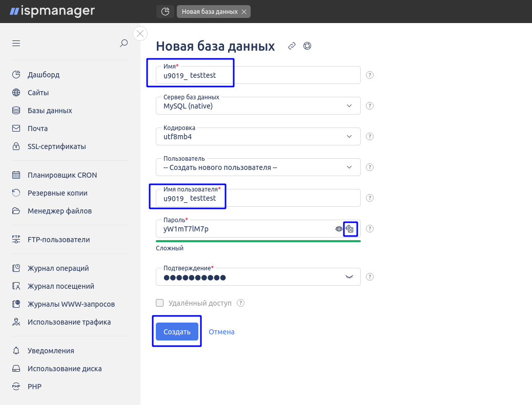This screenshot has height=405, width=532.
Task: Click the Уведомления bell icon
Action: 16,350
